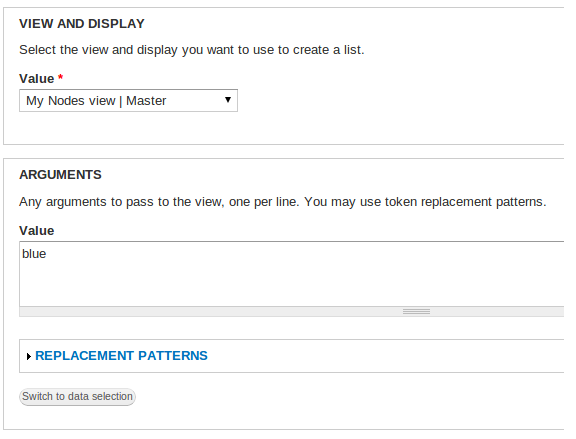Open the REPLACEMENT PATTERNS link
This screenshot has width=576, height=439.
(121, 356)
